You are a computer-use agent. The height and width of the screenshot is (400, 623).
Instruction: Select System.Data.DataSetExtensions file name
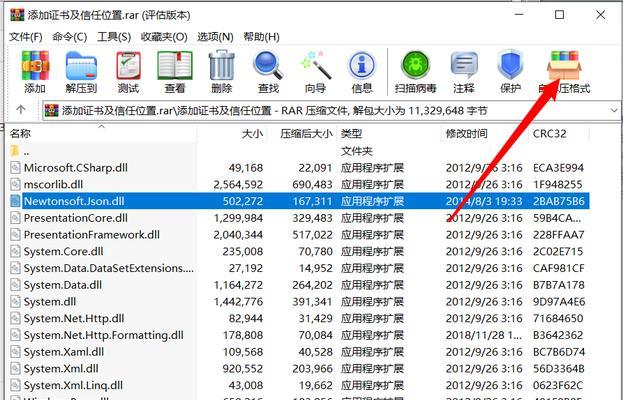tap(108, 268)
